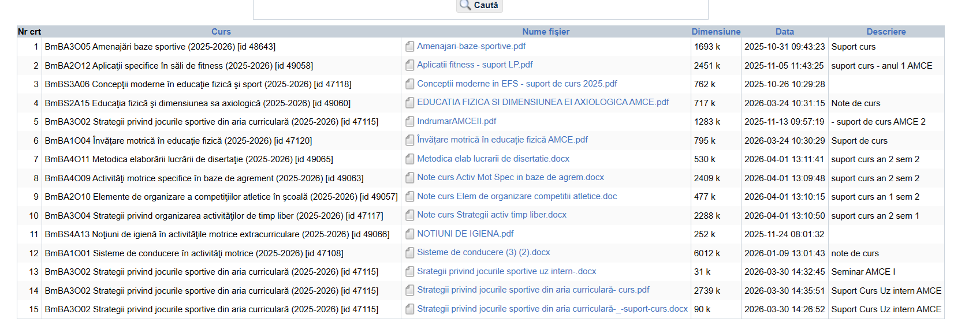980x333 pixels.
Task: Open Note curs Elem de organizare competitii atletice.doc
Action: 517,196
